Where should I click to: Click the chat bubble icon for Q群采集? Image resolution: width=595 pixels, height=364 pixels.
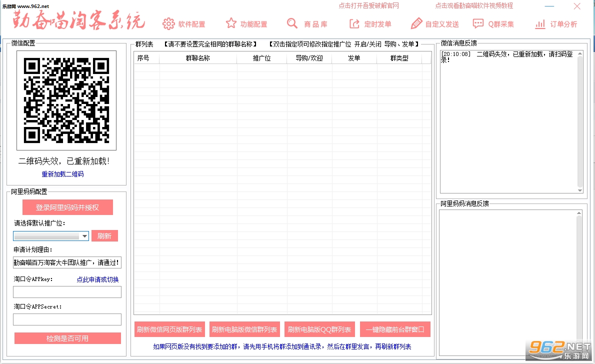(x=478, y=23)
